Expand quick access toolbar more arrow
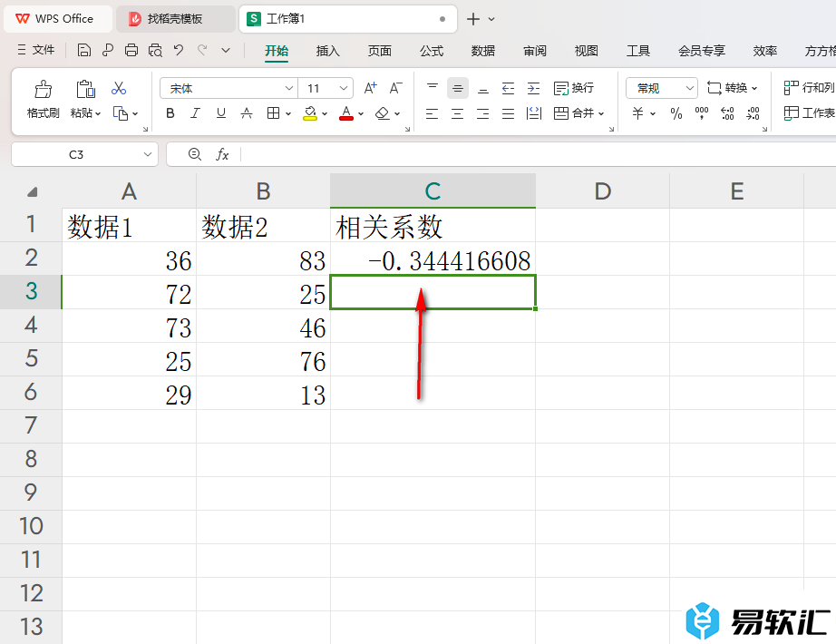Viewport: 836px width, 644px height. point(226,50)
